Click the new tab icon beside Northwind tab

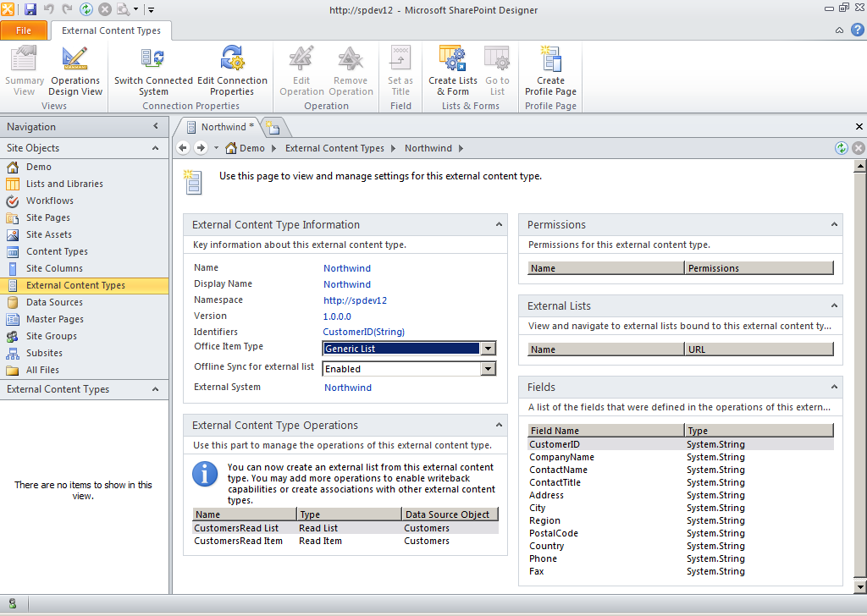(273, 127)
